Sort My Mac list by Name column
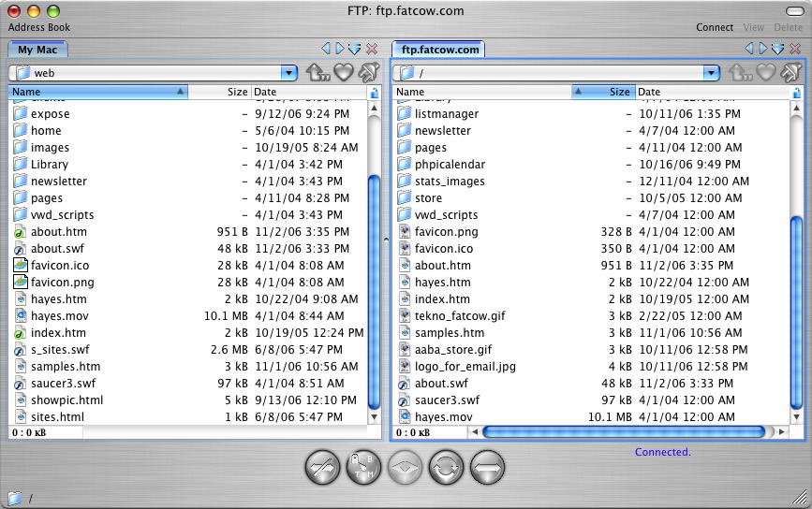Screen dimensions: 812x509 tap(98, 92)
